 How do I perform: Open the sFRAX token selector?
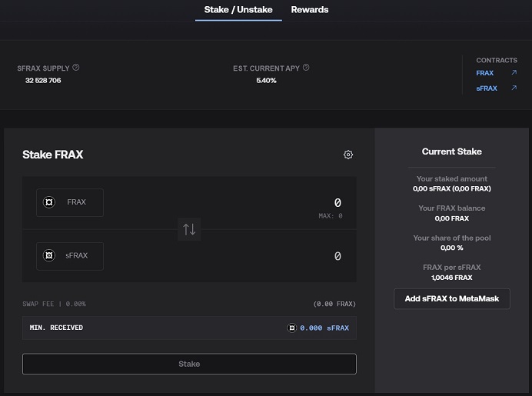tap(70, 256)
